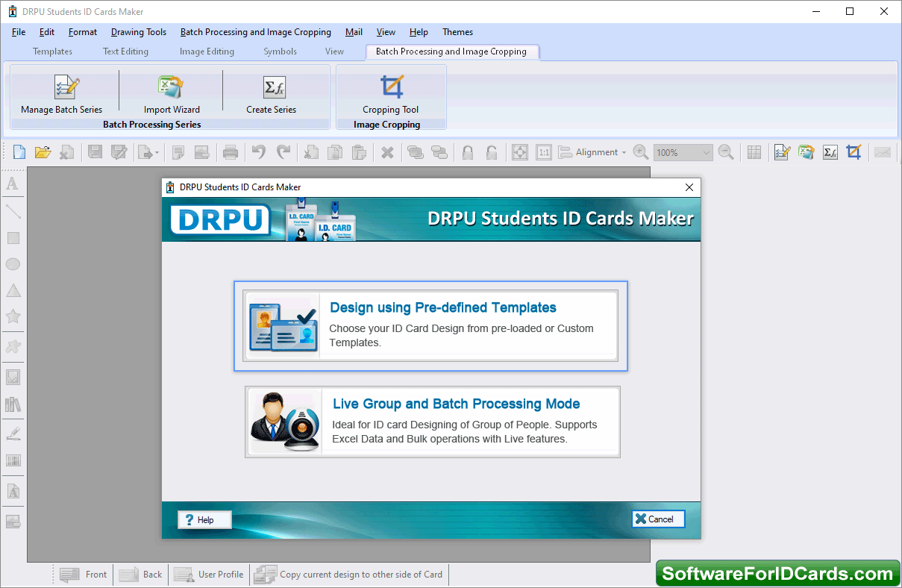Switch to the Symbols tab
902x588 pixels.
(x=280, y=51)
